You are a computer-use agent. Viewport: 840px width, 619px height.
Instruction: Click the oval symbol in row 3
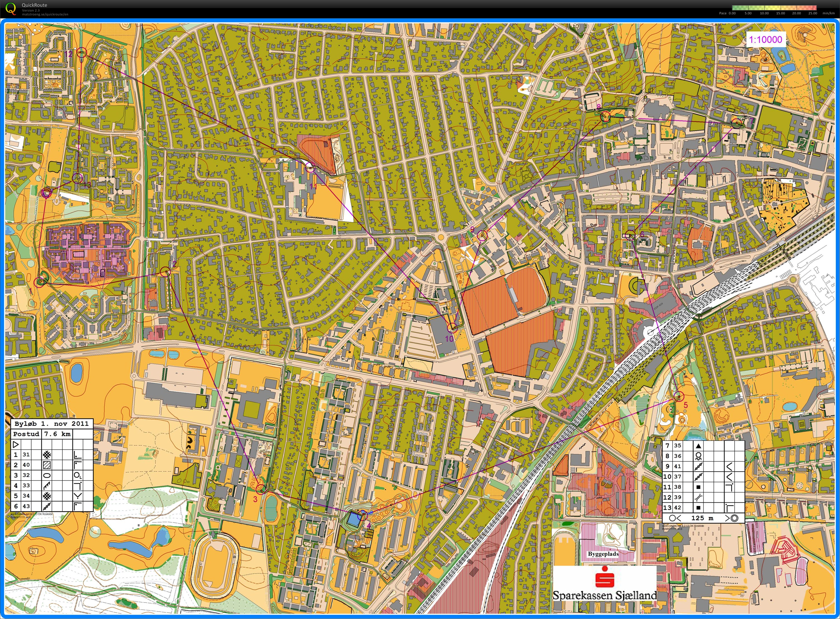click(46, 475)
